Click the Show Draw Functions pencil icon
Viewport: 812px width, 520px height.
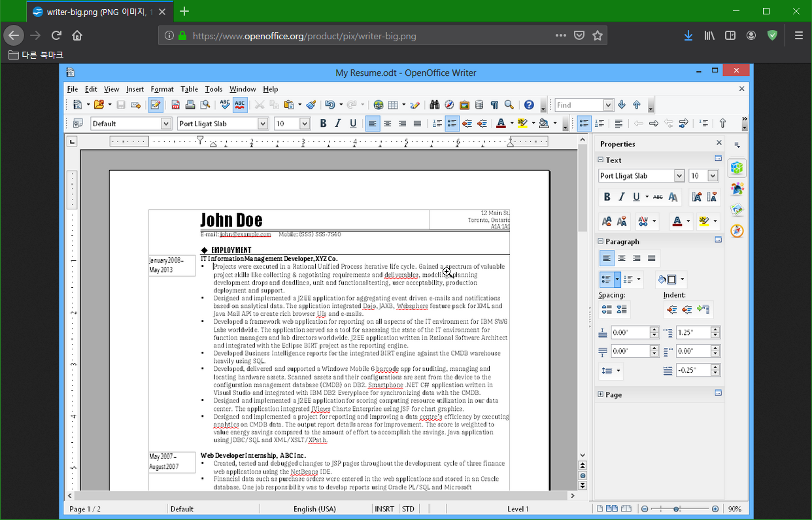[415, 105]
